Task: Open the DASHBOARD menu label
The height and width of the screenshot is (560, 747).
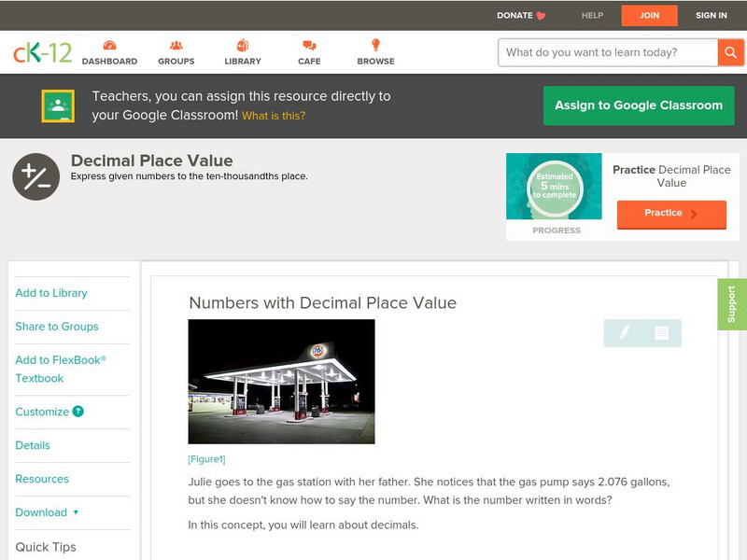Action: pyautogui.click(x=109, y=62)
